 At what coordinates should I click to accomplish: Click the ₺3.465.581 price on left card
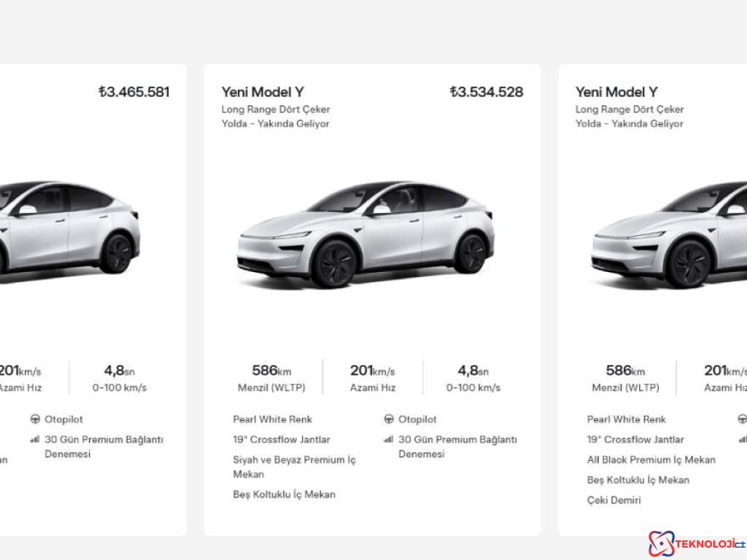[x=133, y=92]
